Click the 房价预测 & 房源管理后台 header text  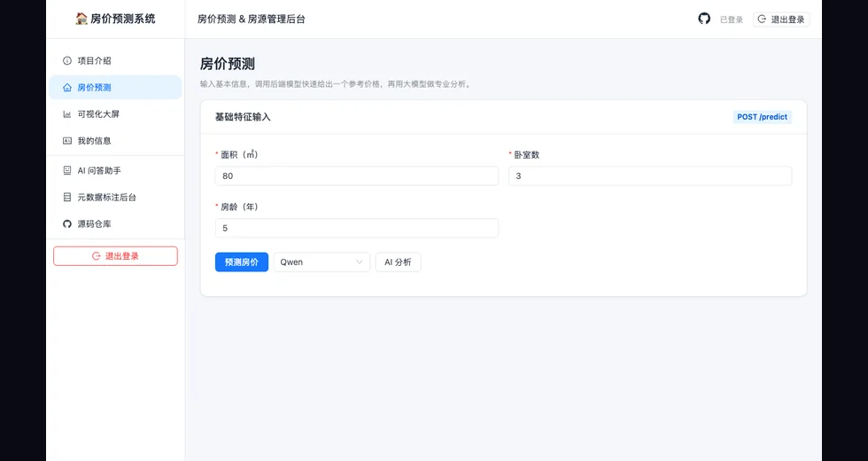(x=252, y=19)
